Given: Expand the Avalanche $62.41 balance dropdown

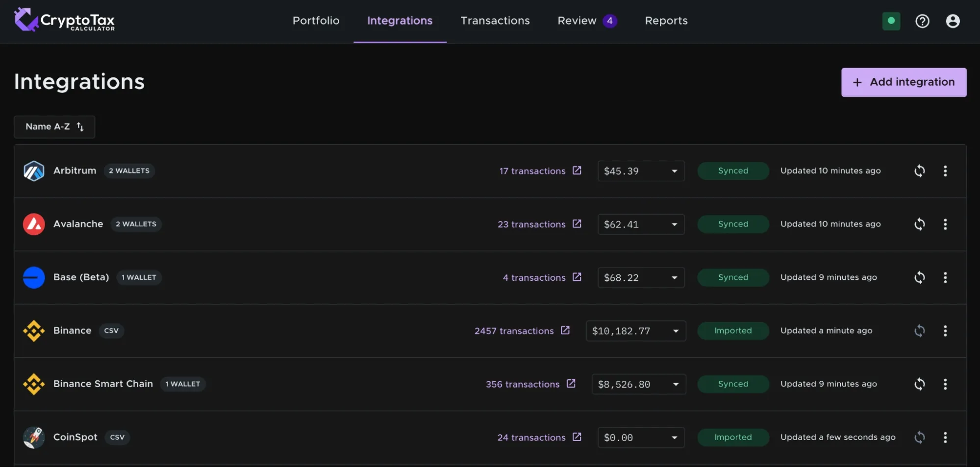Looking at the screenshot, I should click(641, 224).
